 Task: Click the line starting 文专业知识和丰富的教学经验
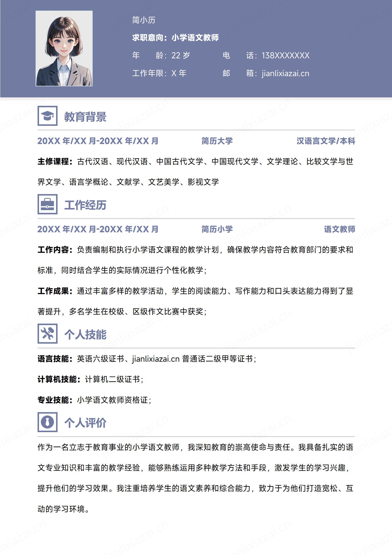tap(193, 468)
